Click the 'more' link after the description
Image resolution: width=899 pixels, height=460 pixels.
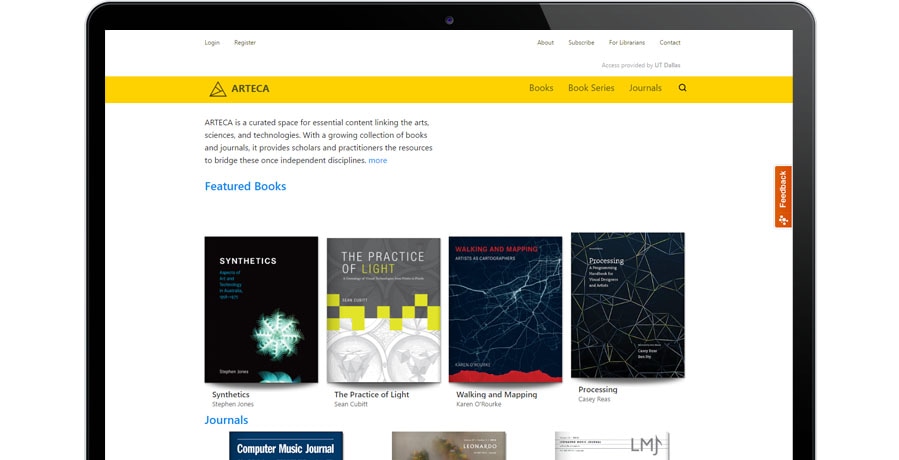click(x=377, y=161)
